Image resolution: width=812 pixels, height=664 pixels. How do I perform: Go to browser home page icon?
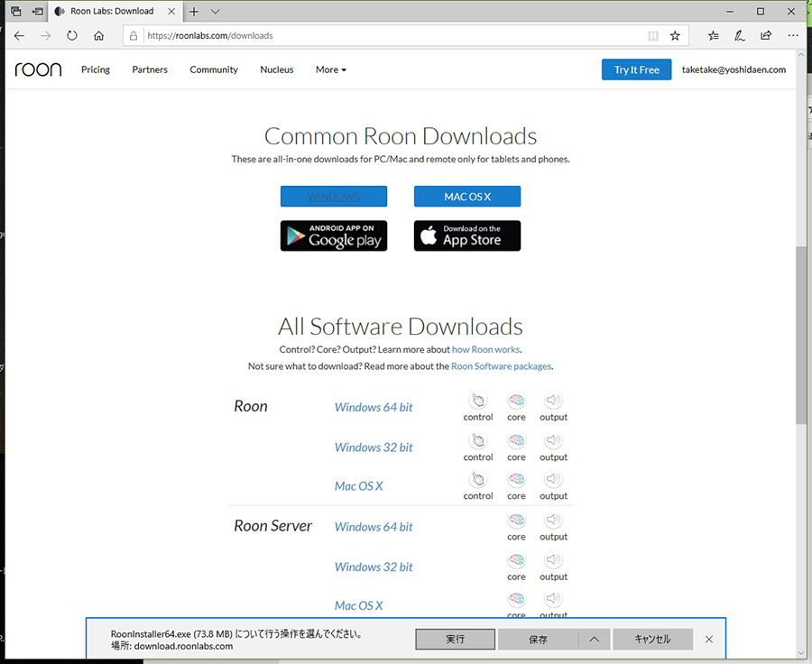[99, 36]
